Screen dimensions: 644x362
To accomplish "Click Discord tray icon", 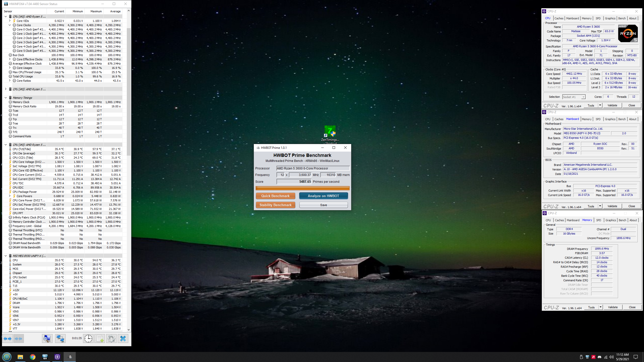I will (x=599, y=357).
